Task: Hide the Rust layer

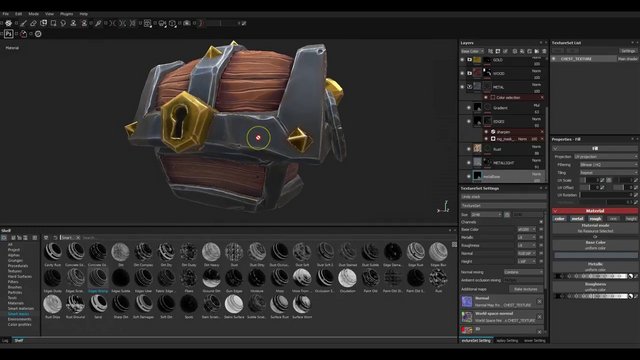Action: pyautogui.click(x=469, y=149)
